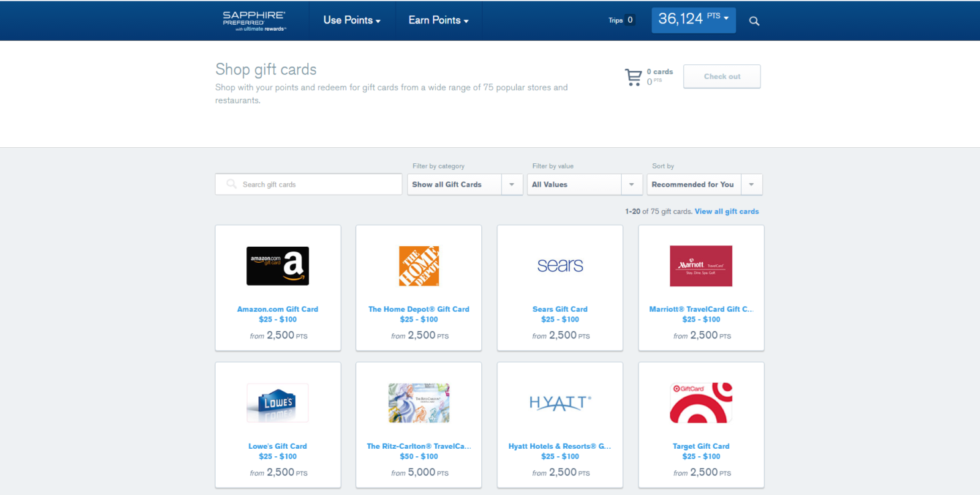This screenshot has height=495, width=980.
Task: Expand the Recommended for You sort dropdown
Action: 705,185
